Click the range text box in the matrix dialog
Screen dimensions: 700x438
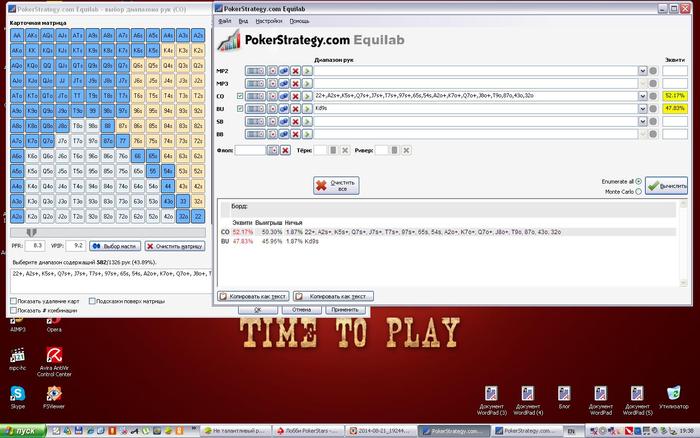[x=111, y=281]
